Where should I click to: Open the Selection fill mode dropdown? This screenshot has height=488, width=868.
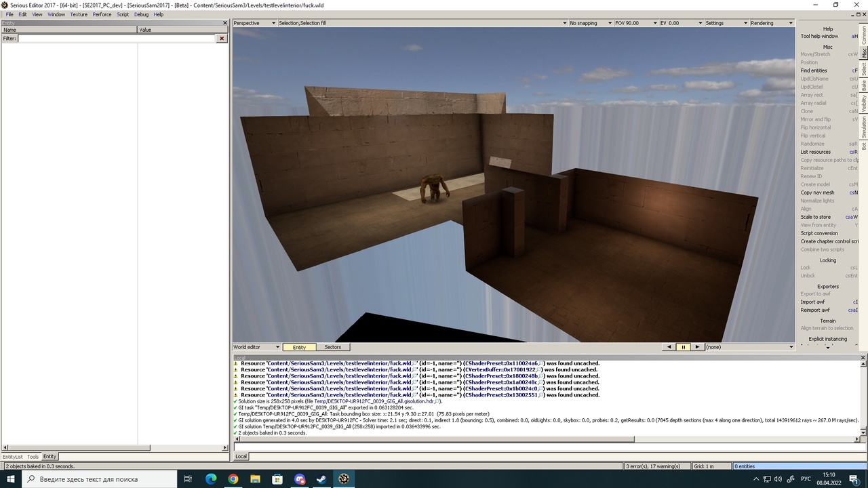pos(422,23)
